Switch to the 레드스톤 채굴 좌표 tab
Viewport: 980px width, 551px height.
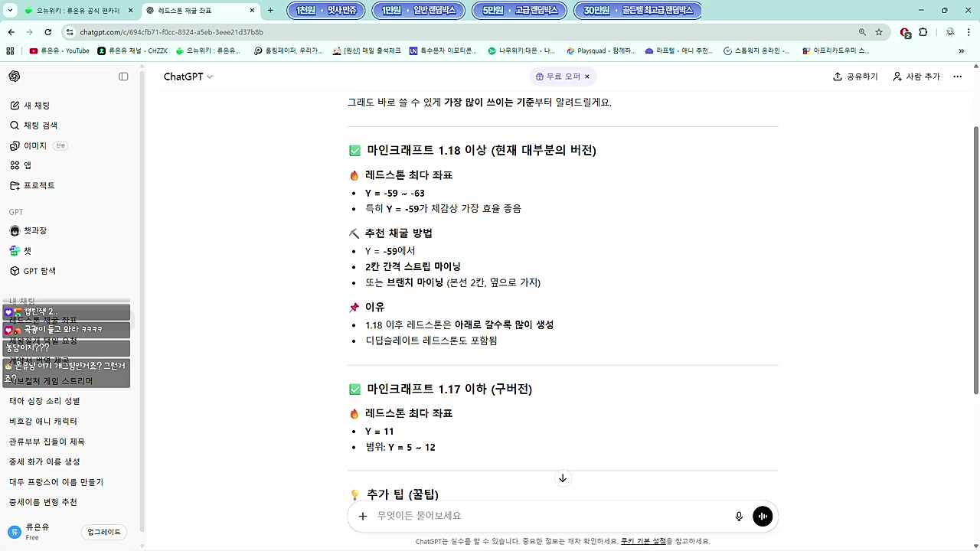point(191,11)
